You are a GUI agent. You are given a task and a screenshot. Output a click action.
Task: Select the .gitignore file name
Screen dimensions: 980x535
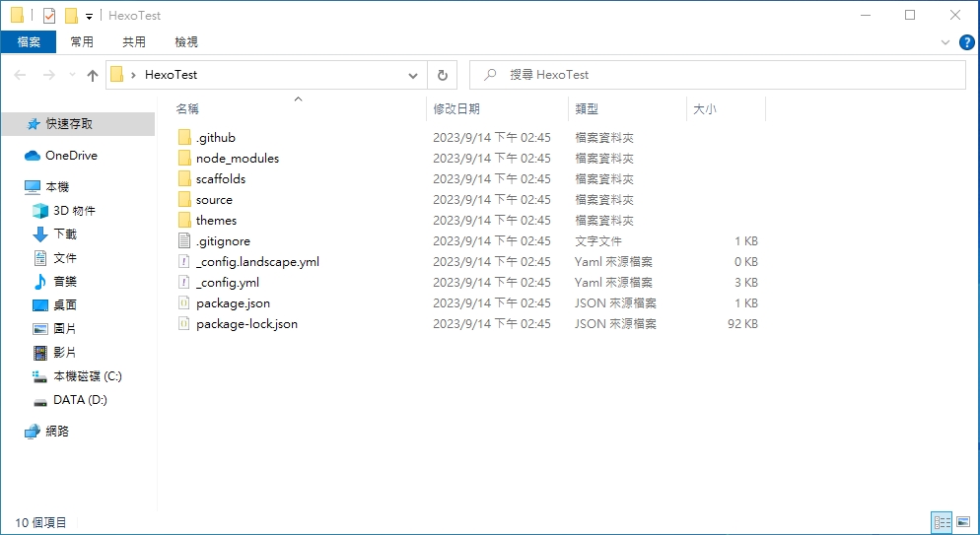pyautogui.click(x=223, y=241)
